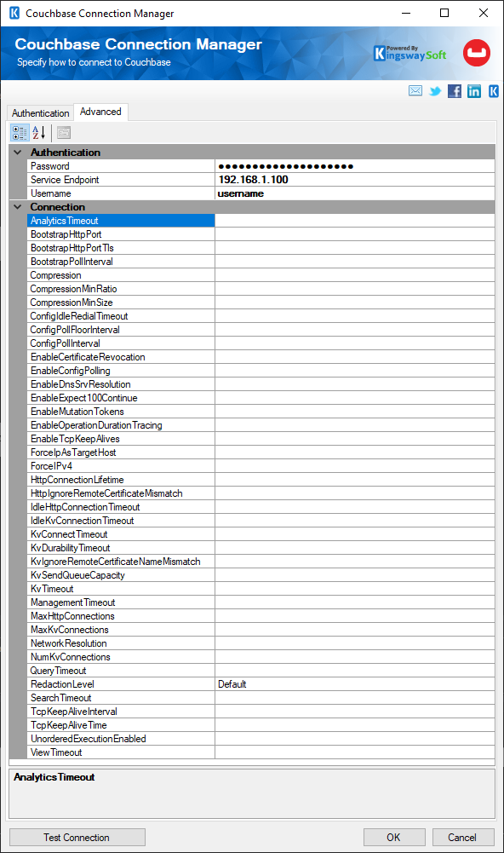Click the app icon in title bar

14,13
